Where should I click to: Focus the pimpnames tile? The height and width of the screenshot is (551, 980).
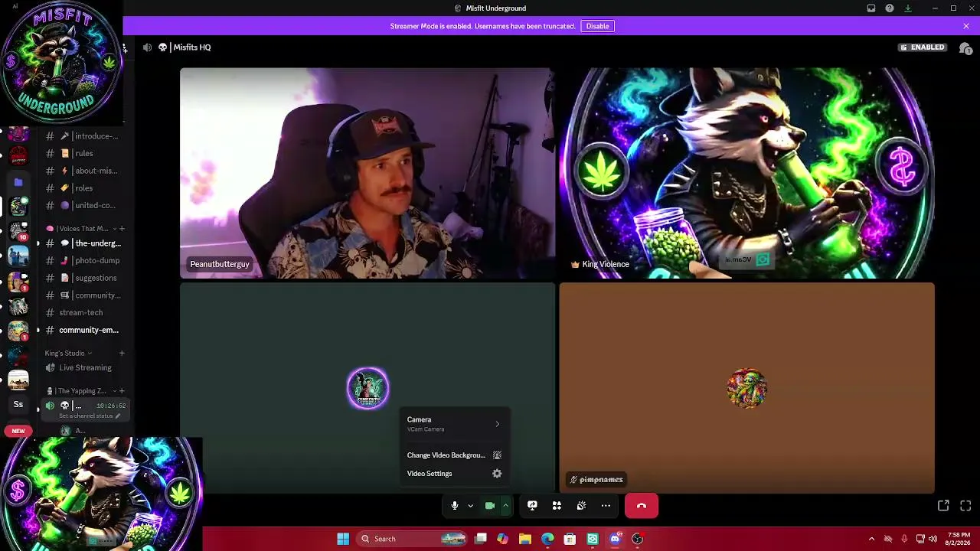click(746, 388)
